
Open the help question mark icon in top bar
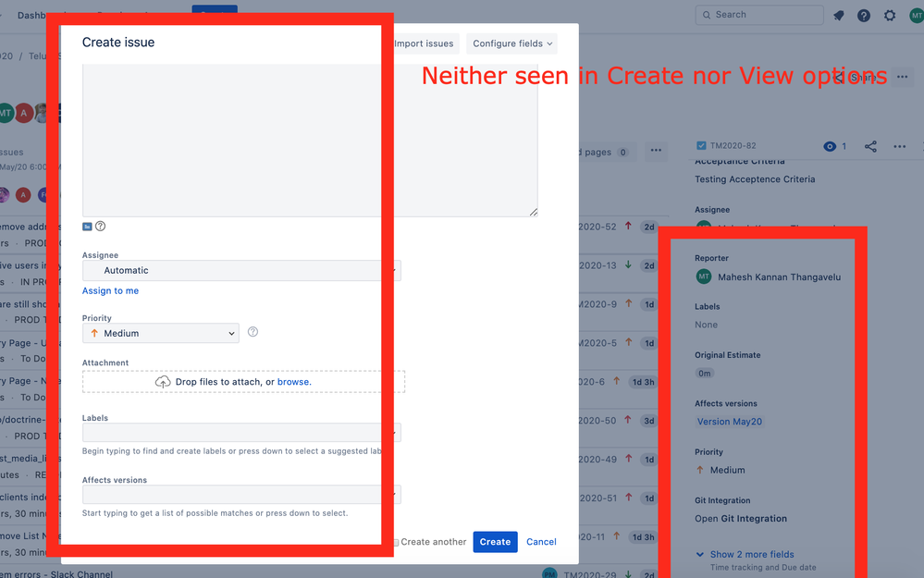click(x=864, y=16)
